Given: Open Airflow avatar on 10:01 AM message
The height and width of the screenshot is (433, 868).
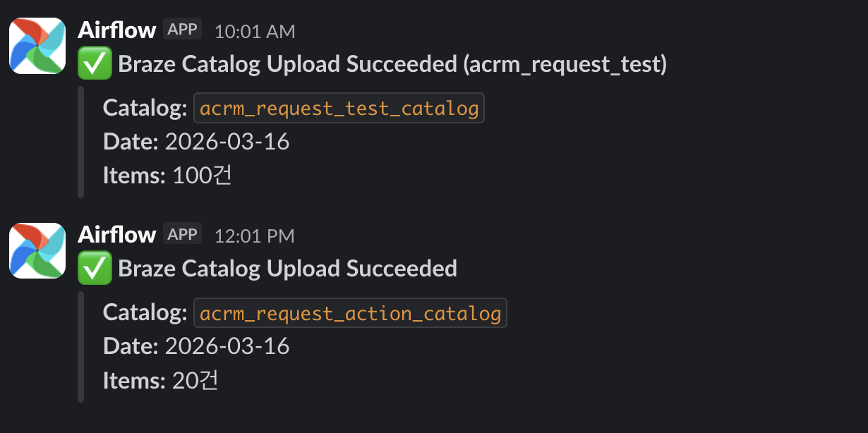Looking at the screenshot, I should point(37,46).
